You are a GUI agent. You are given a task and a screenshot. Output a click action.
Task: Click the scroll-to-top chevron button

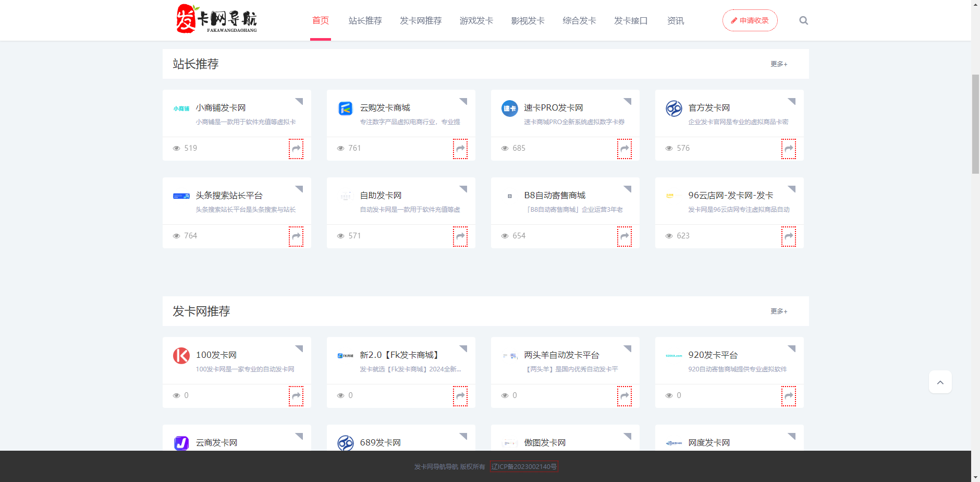pyautogui.click(x=940, y=382)
